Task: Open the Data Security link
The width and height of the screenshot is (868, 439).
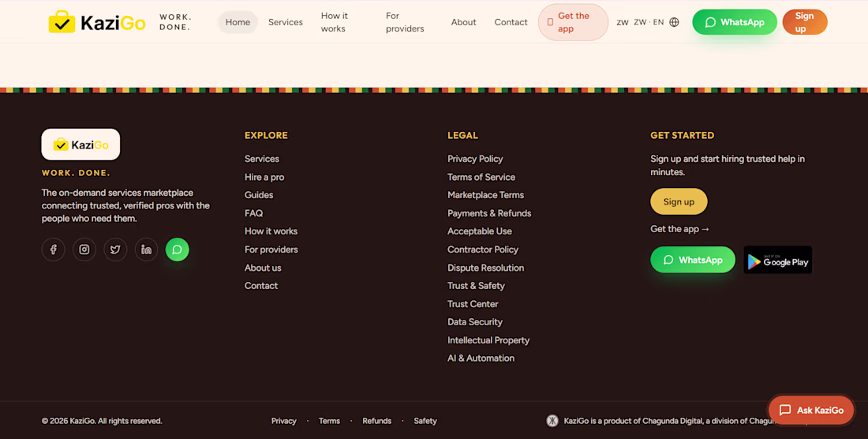Action: (475, 322)
